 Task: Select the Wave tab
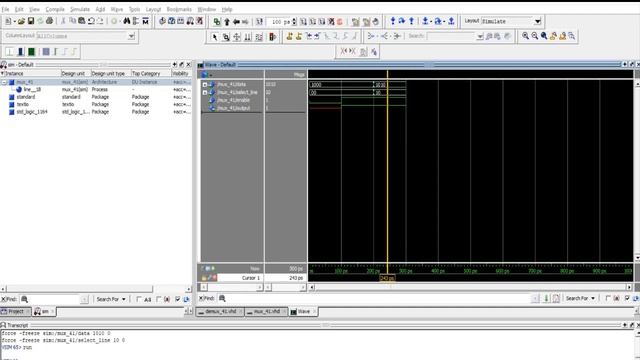304,311
